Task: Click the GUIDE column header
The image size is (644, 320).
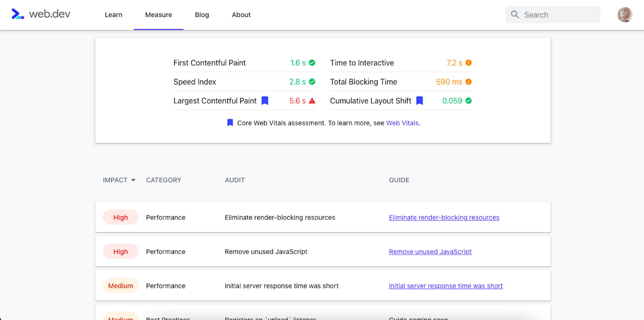Action: [x=399, y=180]
